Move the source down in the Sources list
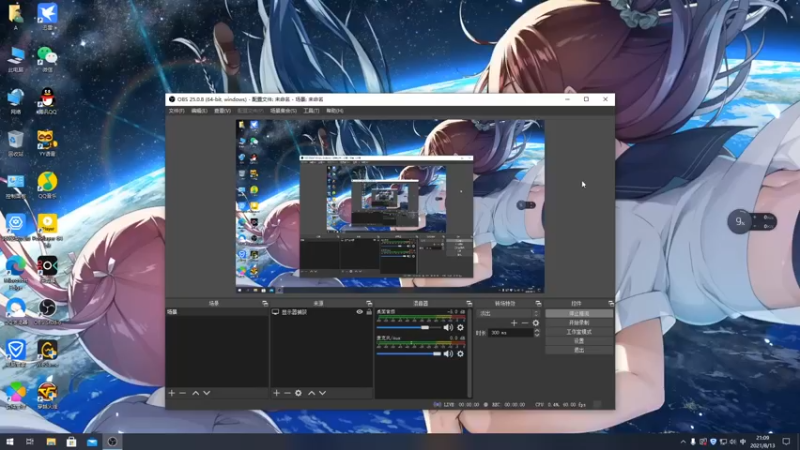Screen dimensions: 800x450 (x=322, y=393)
